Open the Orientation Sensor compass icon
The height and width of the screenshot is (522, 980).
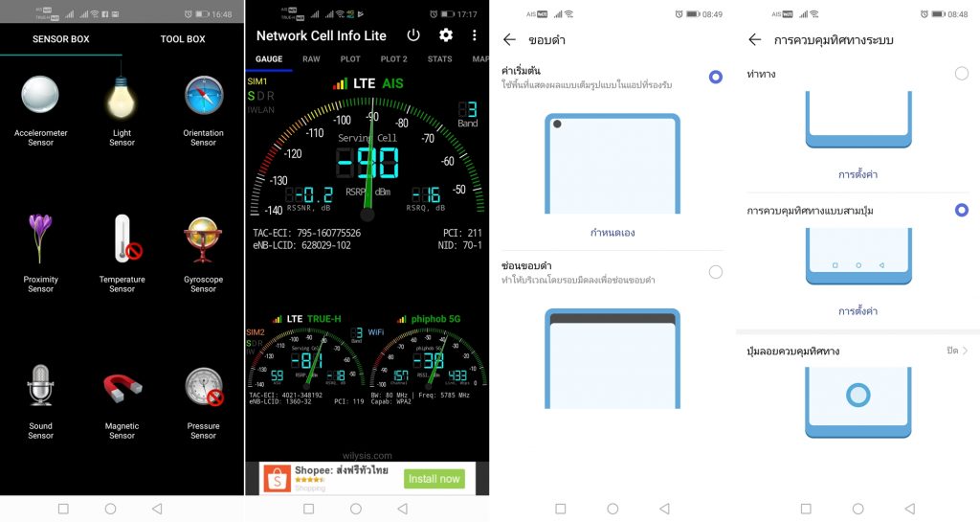tap(203, 96)
